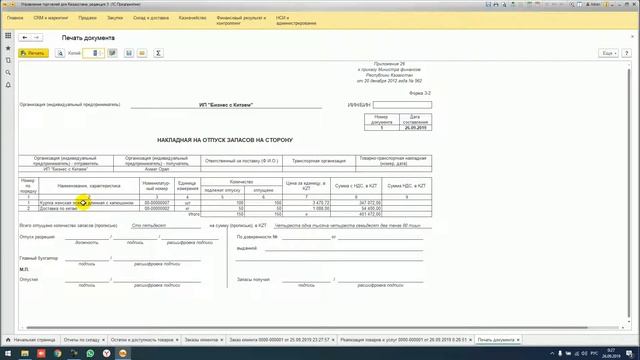Go back with the left arrow button
The width and height of the screenshot is (640, 360).
(x=24, y=38)
